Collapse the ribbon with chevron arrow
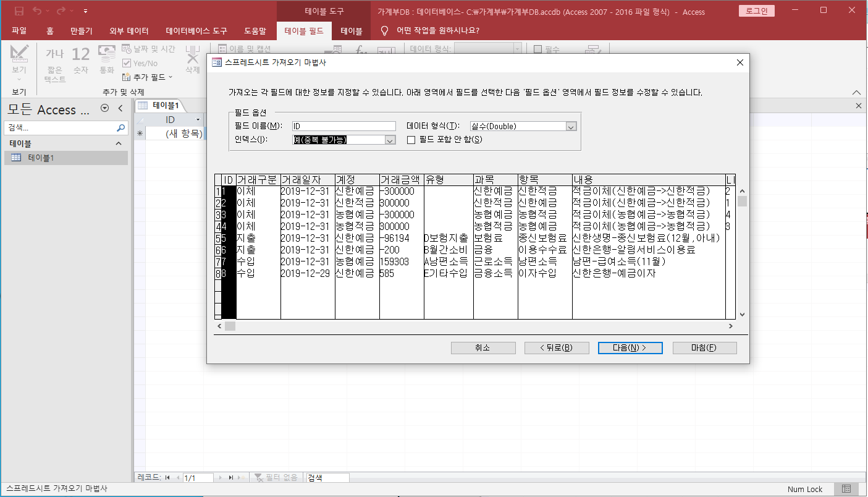Viewport: 868px width, 497px height. 856,92
